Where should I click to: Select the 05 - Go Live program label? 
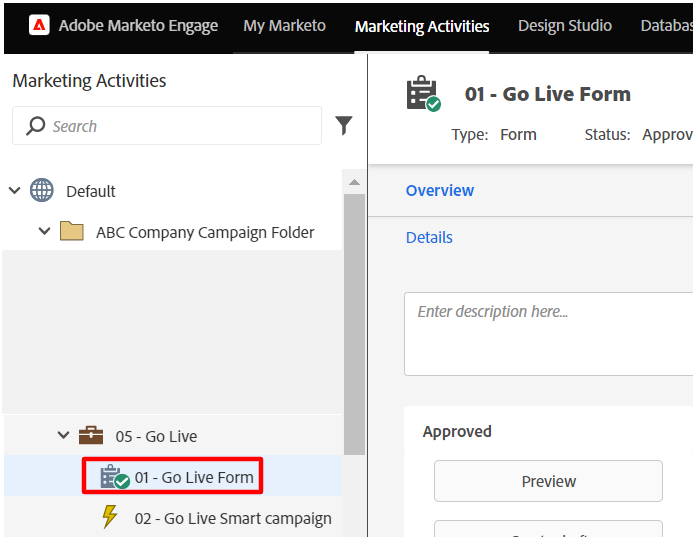pyautogui.click(x=156, y=436)
